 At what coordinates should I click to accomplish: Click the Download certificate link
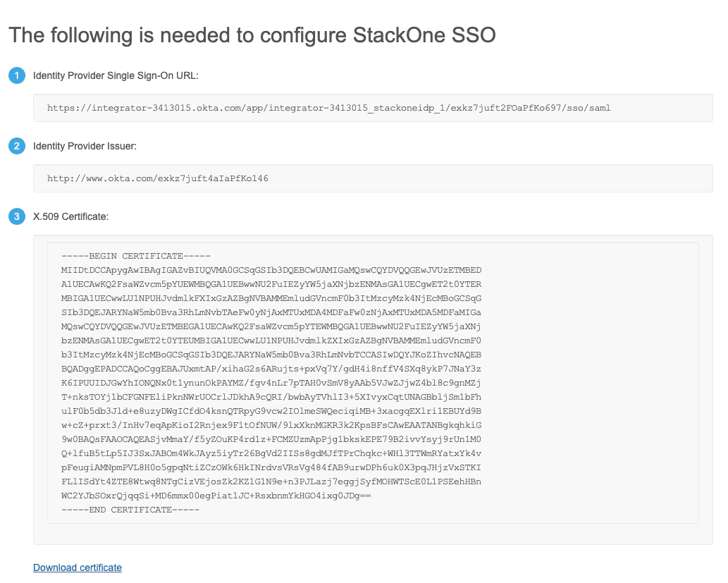77,567
